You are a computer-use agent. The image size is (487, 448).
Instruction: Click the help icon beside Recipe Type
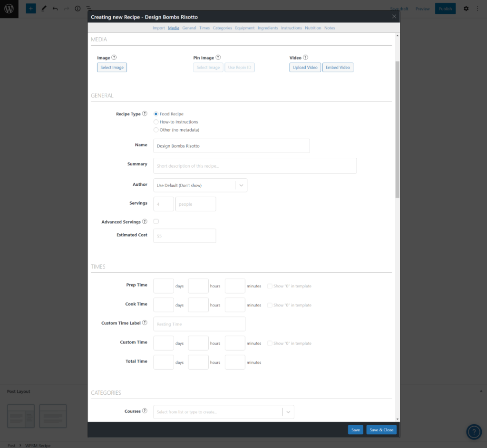(x=145, y=114)
